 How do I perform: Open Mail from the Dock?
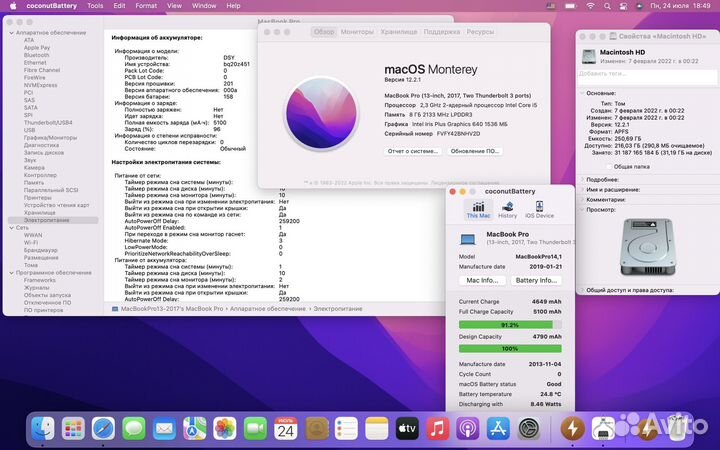[164, 429]
